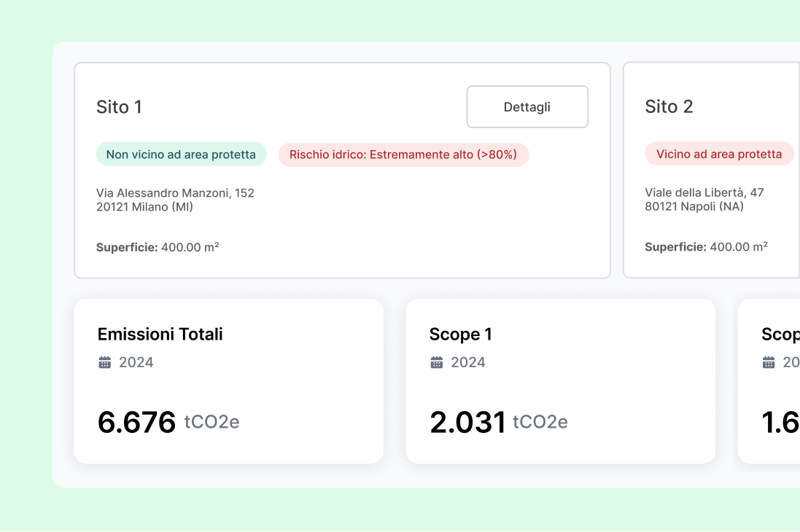Open the Emissioni Totali metric card

pyautogui.click(x=228, y=380)
